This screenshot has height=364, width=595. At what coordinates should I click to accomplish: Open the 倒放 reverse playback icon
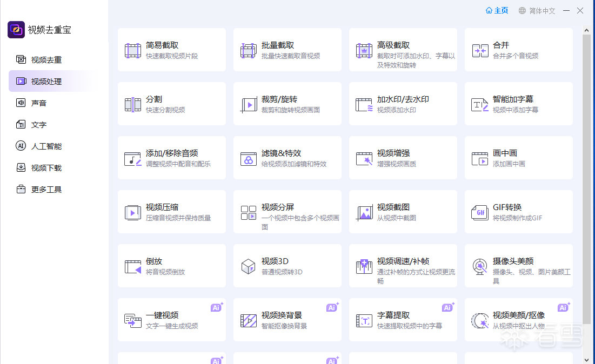(x=133, y=267)
